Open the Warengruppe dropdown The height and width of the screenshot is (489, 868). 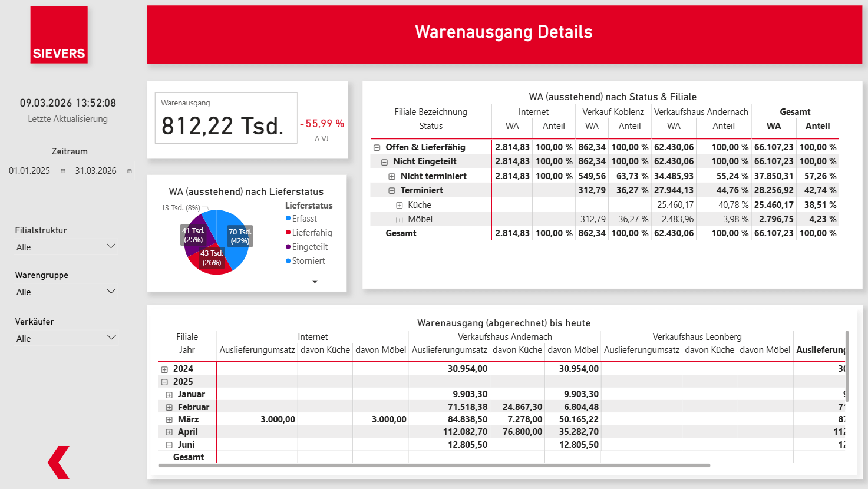66,292
